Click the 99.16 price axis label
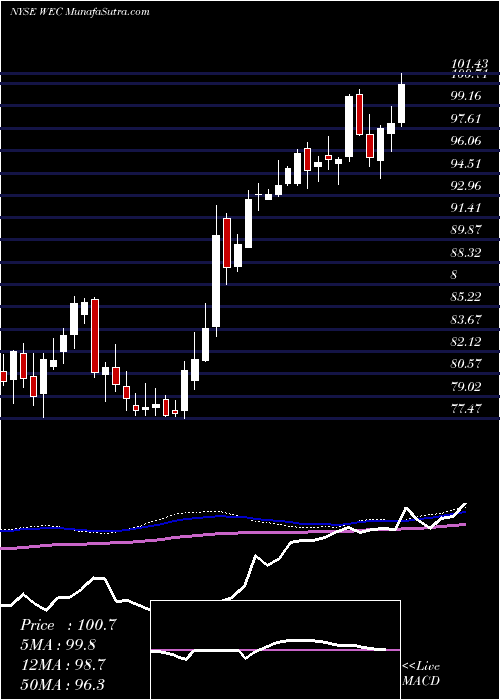Viewport: 500px width, 700px height. click(x=466, y=96)
